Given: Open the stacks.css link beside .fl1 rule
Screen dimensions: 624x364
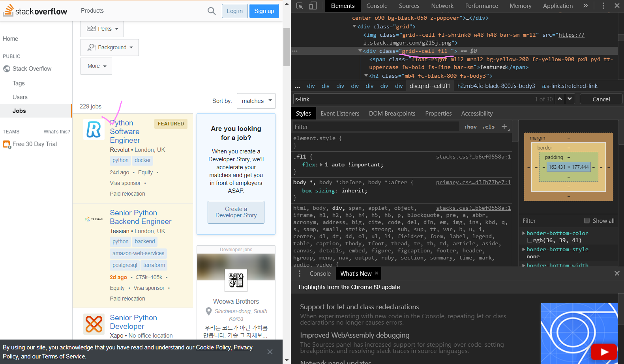Looking at the screenshot, I should [x=473, y=157].
